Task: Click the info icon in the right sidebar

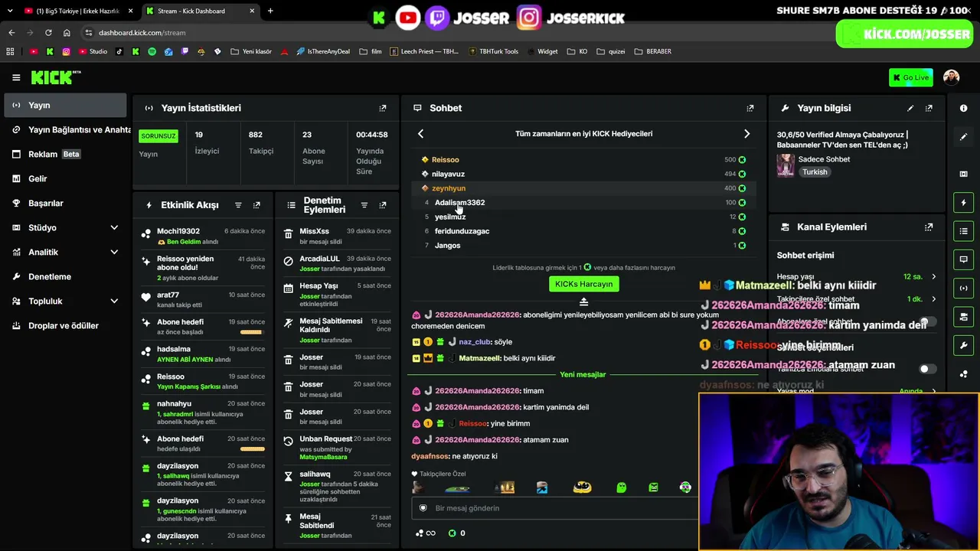Action: [x=963, y=108]
